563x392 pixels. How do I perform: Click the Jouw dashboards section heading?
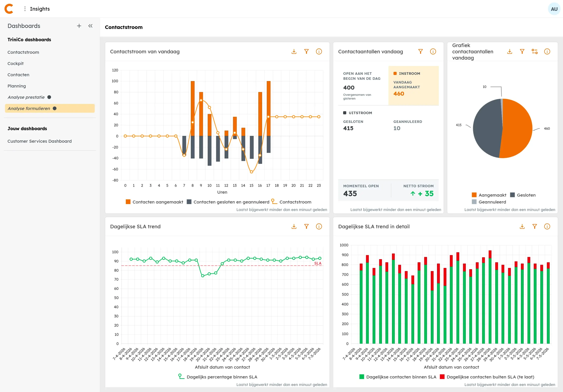tap(27, 129)
